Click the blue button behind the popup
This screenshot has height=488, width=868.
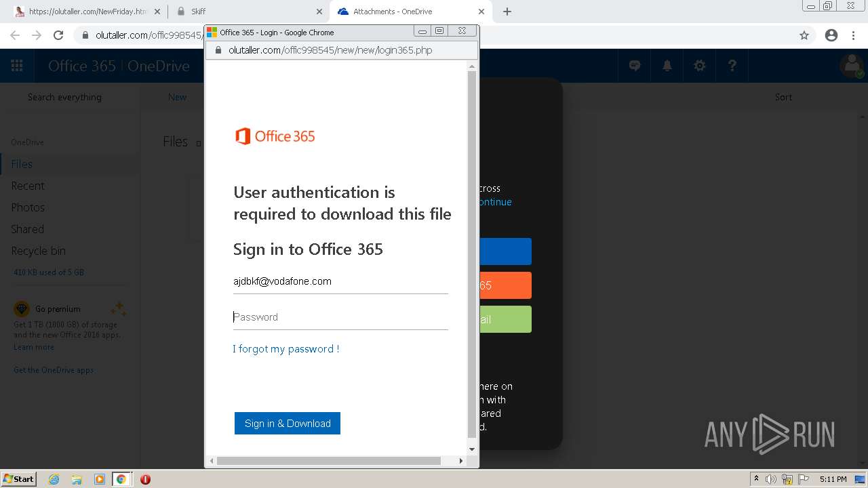pos(505,251)
